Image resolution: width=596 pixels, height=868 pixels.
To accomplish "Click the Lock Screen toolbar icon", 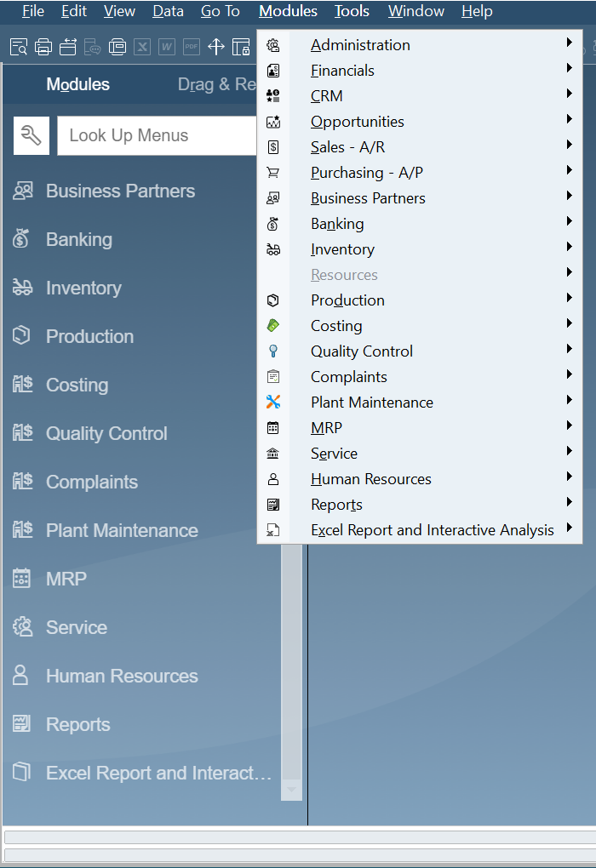I will tap(239, 48).
